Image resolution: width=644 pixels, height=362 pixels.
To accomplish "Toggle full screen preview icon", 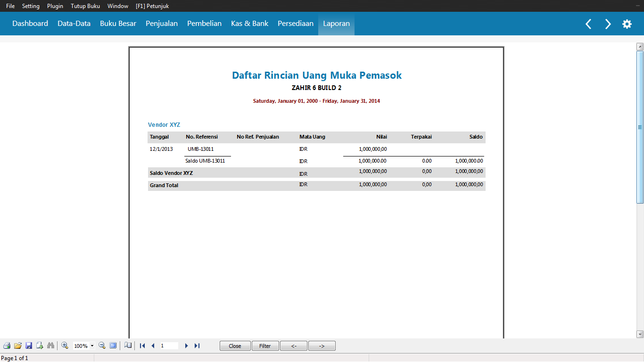I will [x=113, y=346].
